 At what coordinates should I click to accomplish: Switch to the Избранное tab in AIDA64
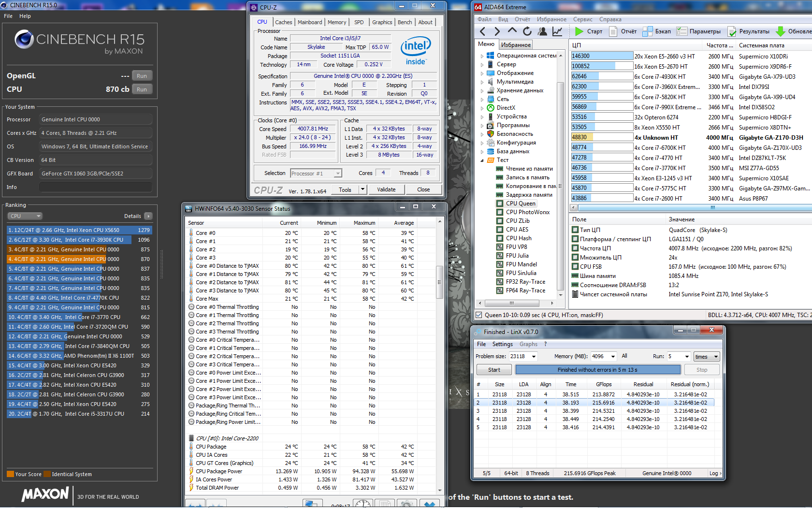[x=516, y=45]
